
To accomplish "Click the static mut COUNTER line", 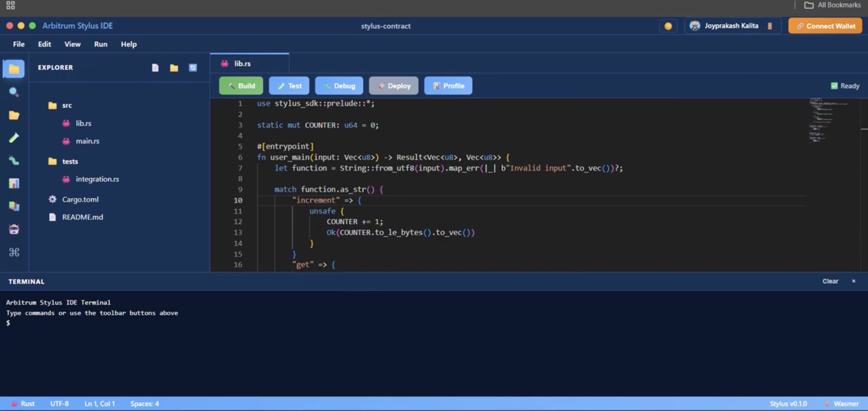I will tap(318, 125).
